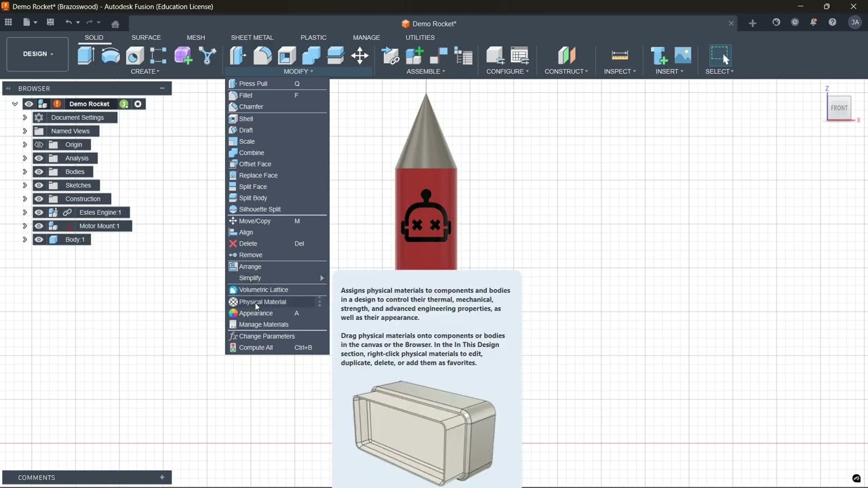Open the Job Status clock icon
This screenshot has height=488, width=868.
[795, 22]
